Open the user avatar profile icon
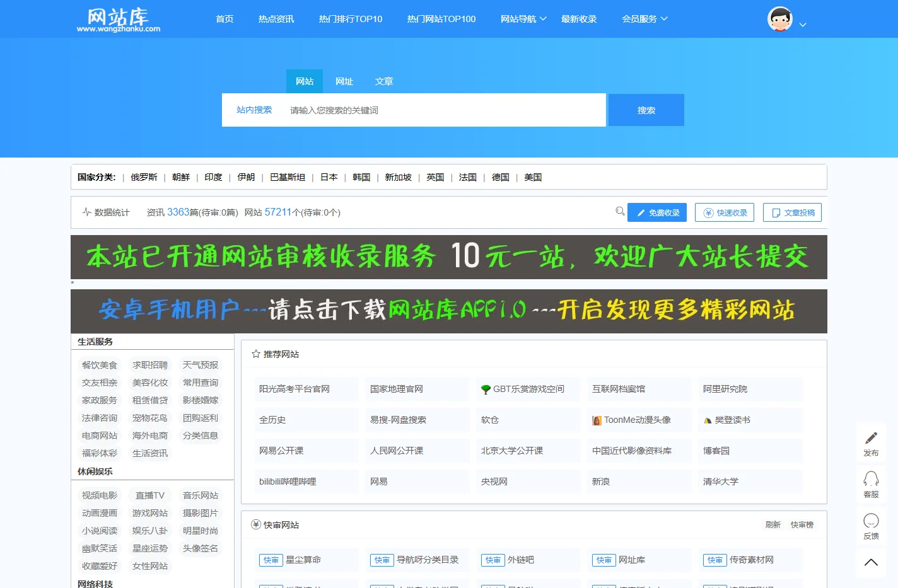This screenshot has width=898, height=588. click(x=780, y=19)
